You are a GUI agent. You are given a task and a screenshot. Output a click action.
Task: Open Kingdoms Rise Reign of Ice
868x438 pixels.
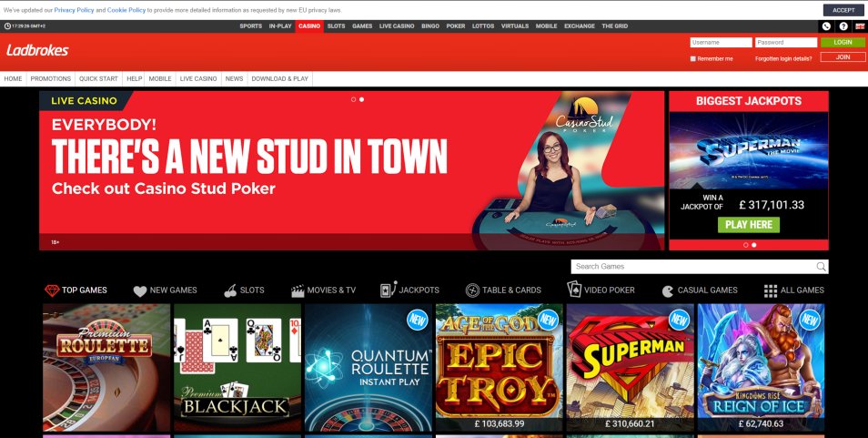tap(761, 367)
